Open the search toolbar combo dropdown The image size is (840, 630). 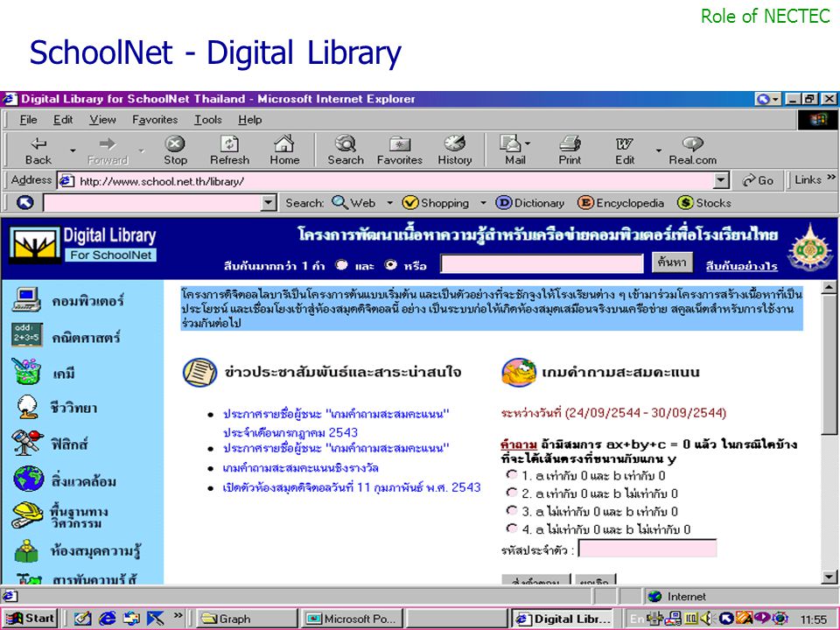(x=269, y=202)
